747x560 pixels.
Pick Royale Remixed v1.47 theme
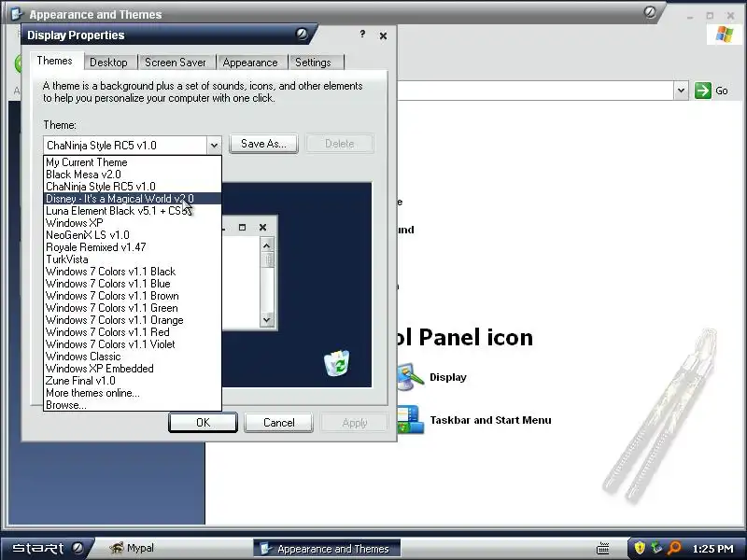pyautogui.click(x=133, y=247)
